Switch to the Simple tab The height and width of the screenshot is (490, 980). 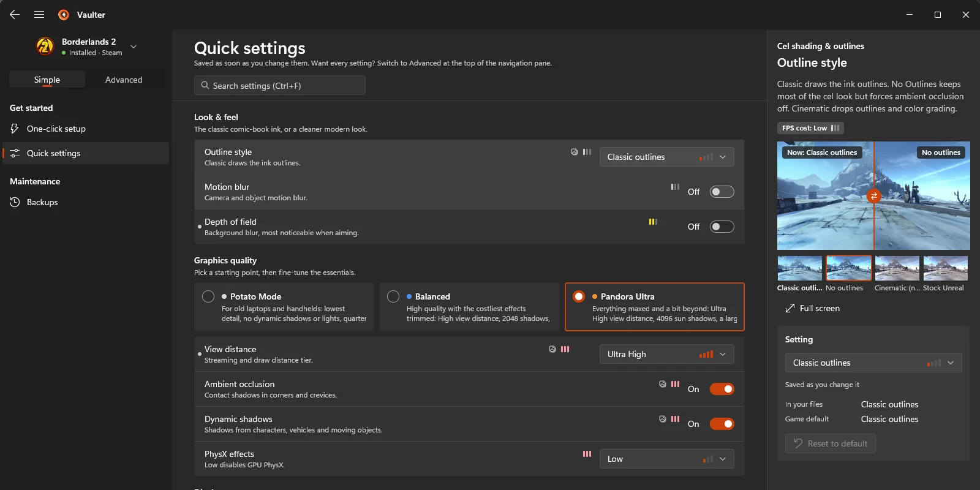[47, 80]
